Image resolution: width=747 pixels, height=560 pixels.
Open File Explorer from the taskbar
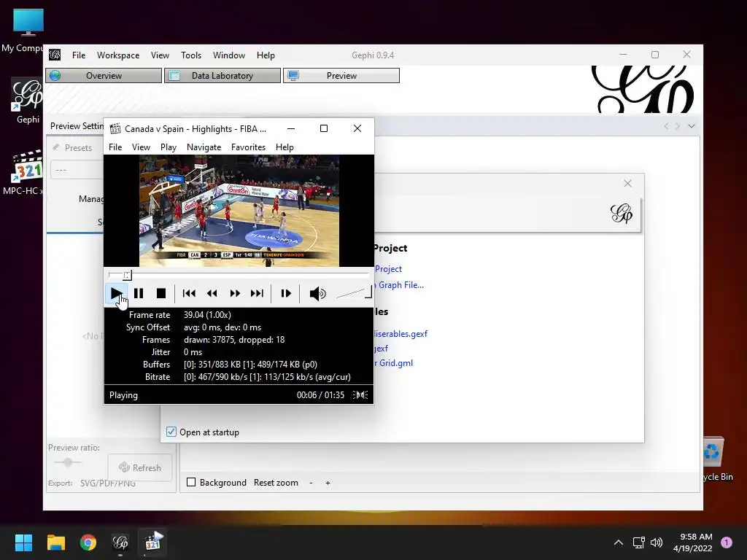point(55,542)
